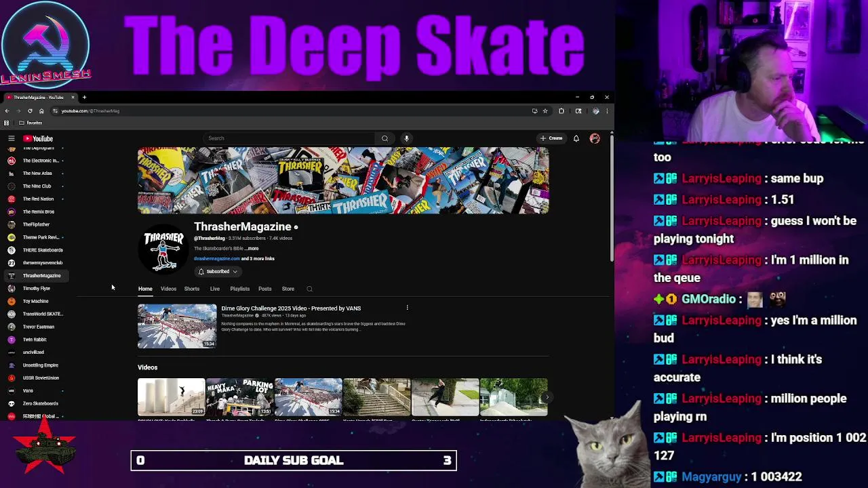This screenshot has height=488, width=868.
Task: Switch to the Playlists channel tab
Action: click(x=239, y=289)
